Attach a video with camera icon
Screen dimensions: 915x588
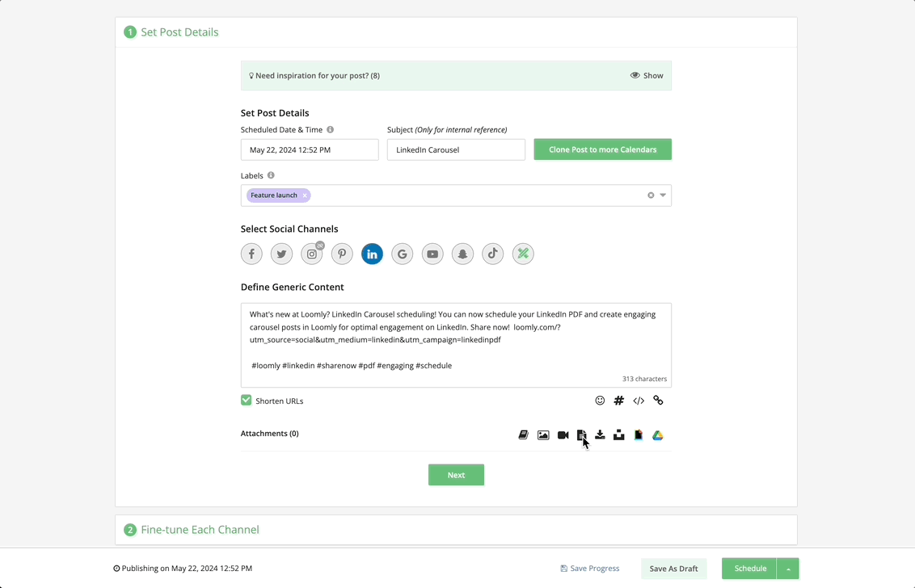[x=563, y=435]
